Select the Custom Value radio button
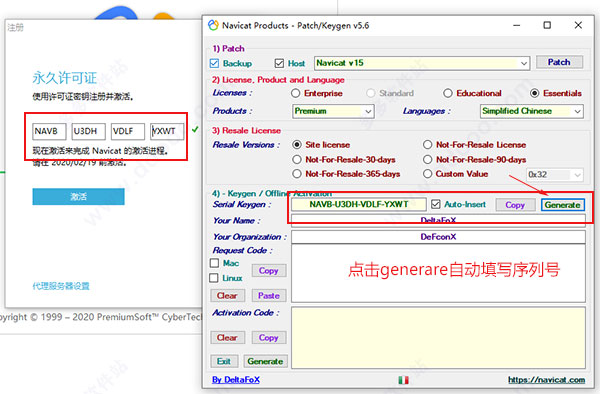600x394 pixels. coord(427,174)
